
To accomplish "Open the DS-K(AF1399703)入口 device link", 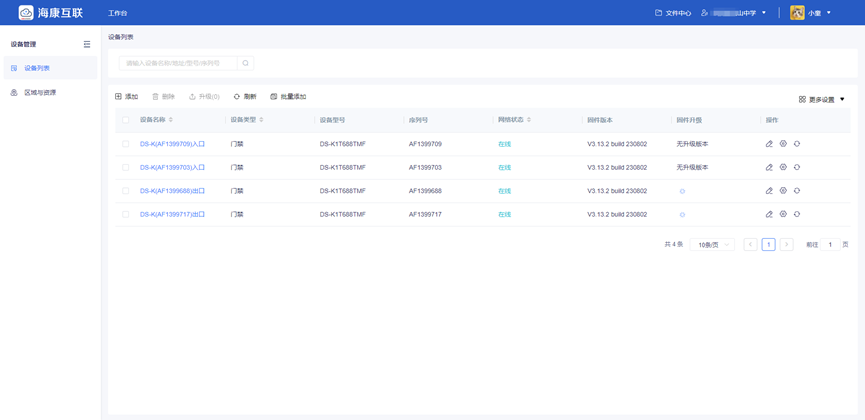I will (x=172, y=167).
